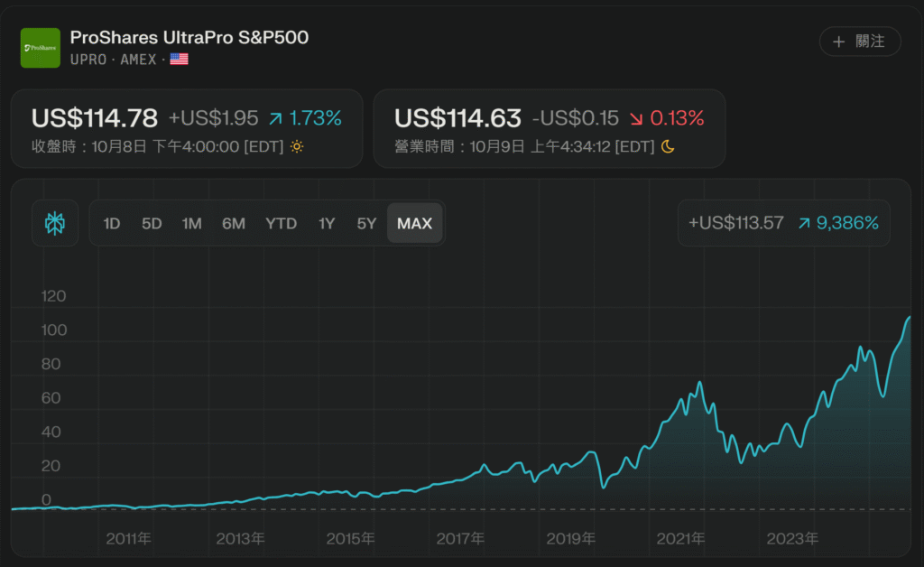
Task: Select the 5D time range
Action: coord(152,223)
